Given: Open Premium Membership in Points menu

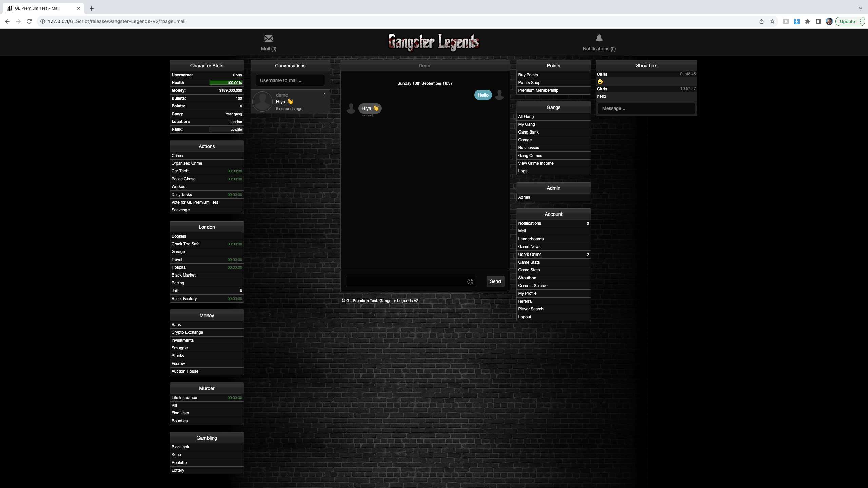Looking at the screenshot, I should point(538,90).
